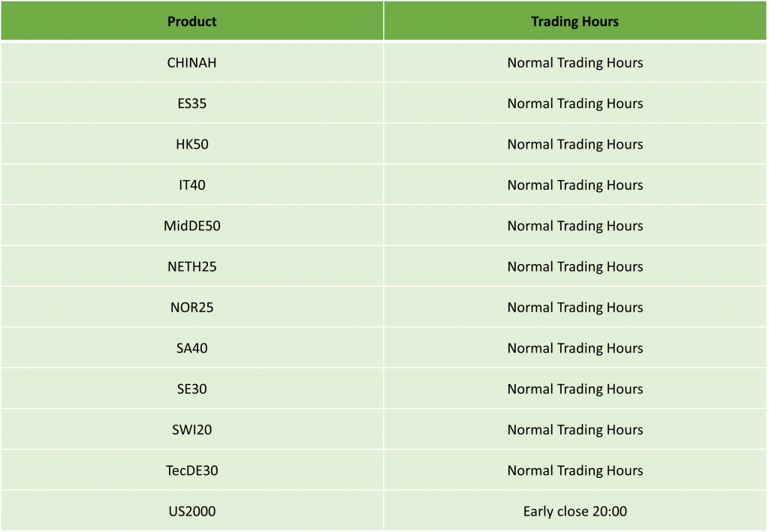Click CHINAH's Normal Trading Hours cell
The width and height of the screenshot is (769, 532).
point(574,63)
